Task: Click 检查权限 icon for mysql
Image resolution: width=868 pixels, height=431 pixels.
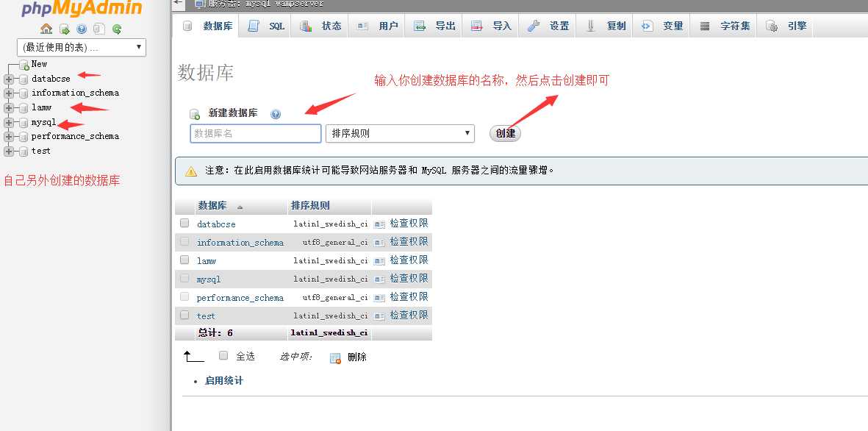Action: pyautogui.click(x=379, y=279)
